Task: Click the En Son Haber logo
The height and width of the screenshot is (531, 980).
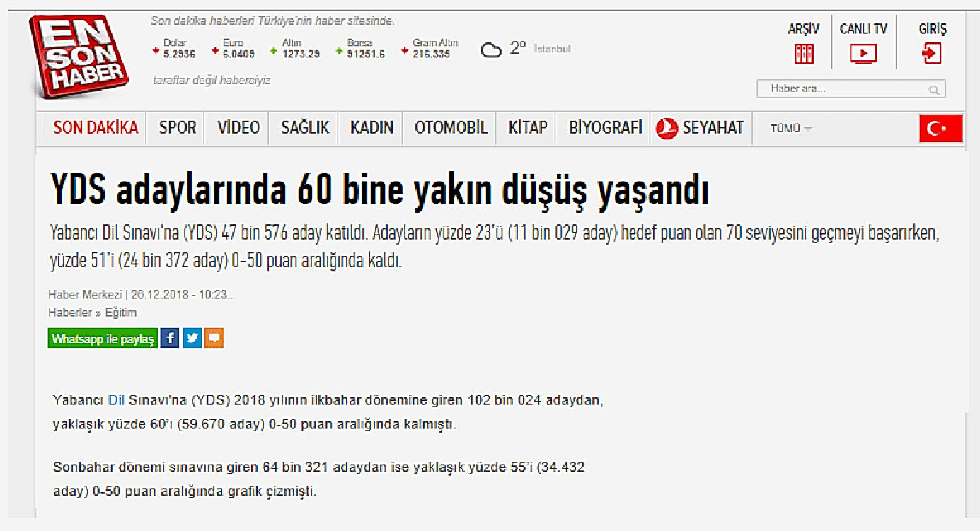Action: coord(79,58)
